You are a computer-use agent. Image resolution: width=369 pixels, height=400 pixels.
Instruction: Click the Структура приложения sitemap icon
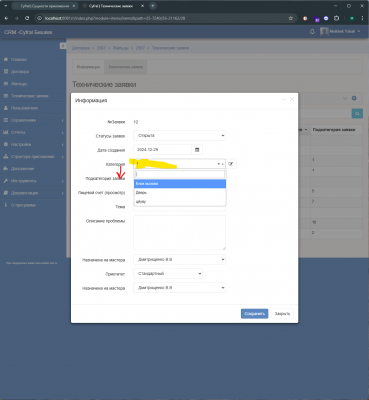[6, 157]
